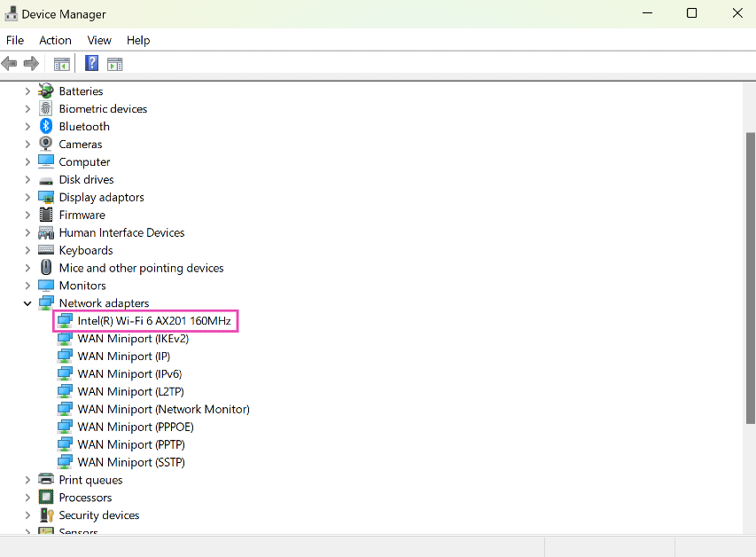The image size is (756, 557).
Task: Click the Biometric devices fingerprint icon
Action: (x=46, y=109)
